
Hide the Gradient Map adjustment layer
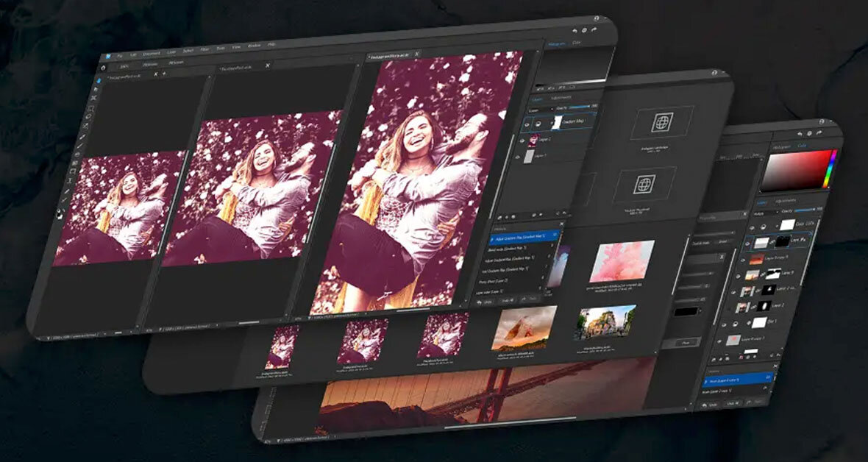527,124
